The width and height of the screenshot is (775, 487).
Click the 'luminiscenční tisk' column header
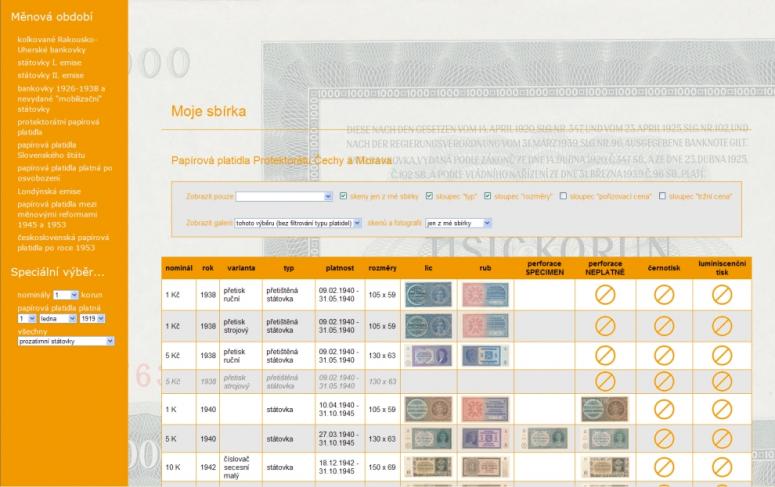click(x=722, y=268)
